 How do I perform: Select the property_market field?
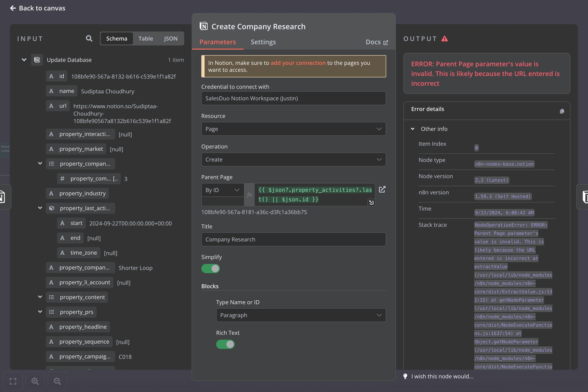pos(76,149)
